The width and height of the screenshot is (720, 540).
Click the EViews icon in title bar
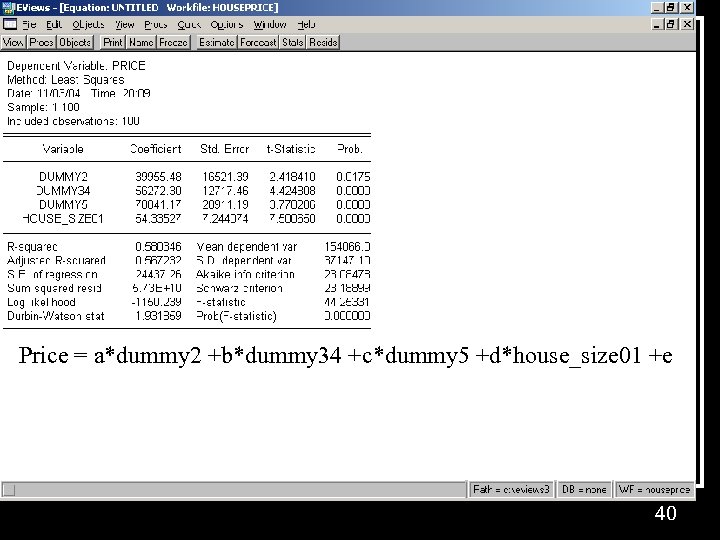pyautogui.click(x=8, y=8)
